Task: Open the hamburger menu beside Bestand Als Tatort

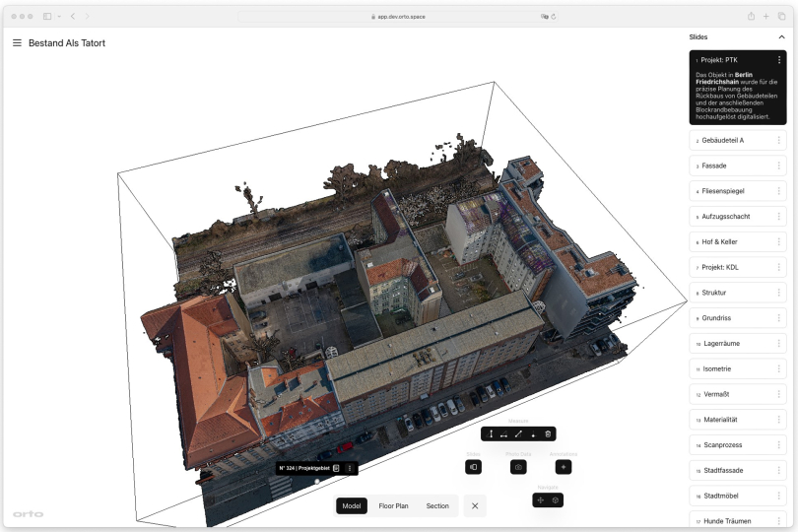Action: tap(17, 43)
